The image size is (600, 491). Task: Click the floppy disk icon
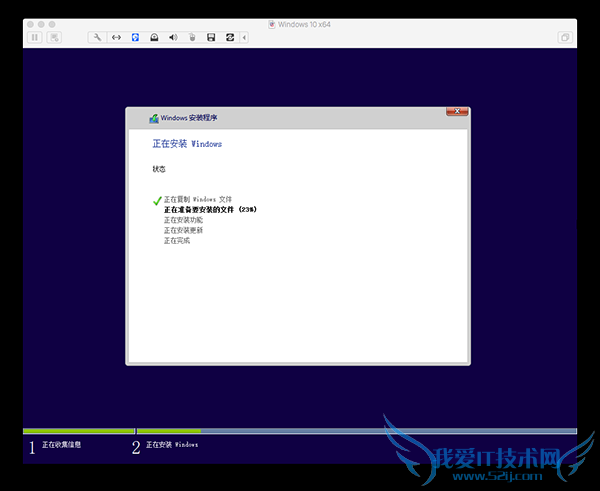[211, 37]
